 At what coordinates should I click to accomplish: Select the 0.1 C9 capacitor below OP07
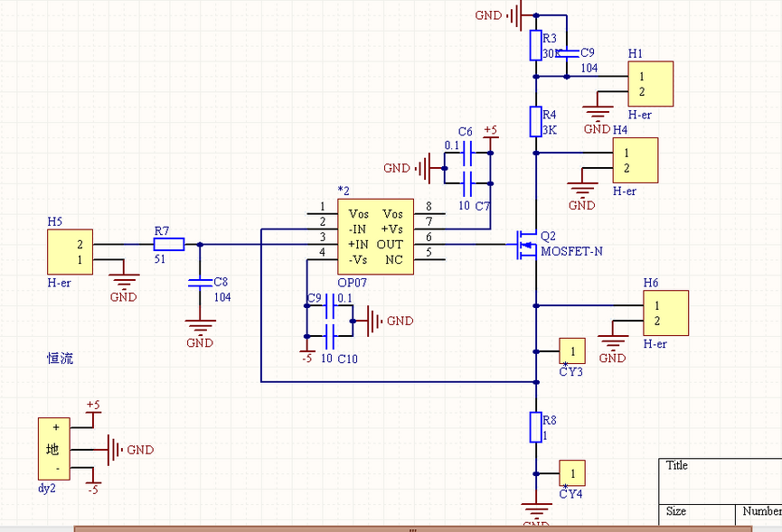[330, 305]
